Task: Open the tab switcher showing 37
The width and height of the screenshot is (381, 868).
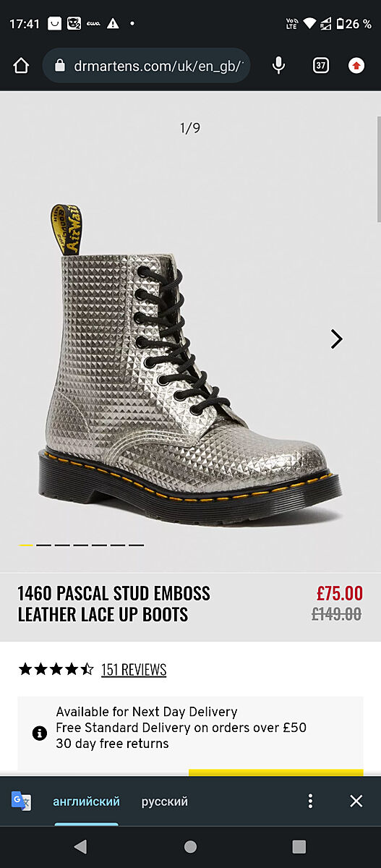Action: click(x=320, y=66)
